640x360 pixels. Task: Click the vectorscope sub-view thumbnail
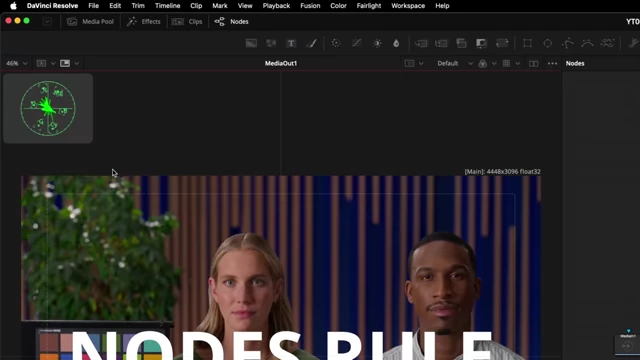48,109
